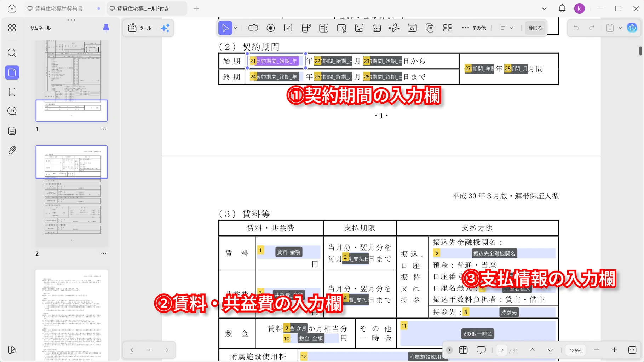Open the options menu for thumbnail 2
644x362 pixels.
[x=104, y=253]
